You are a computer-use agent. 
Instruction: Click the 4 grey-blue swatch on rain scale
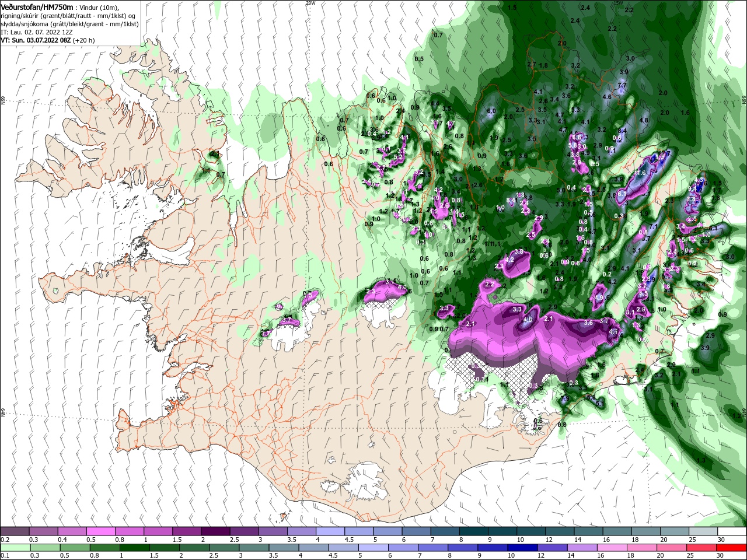tap(314, 548)
